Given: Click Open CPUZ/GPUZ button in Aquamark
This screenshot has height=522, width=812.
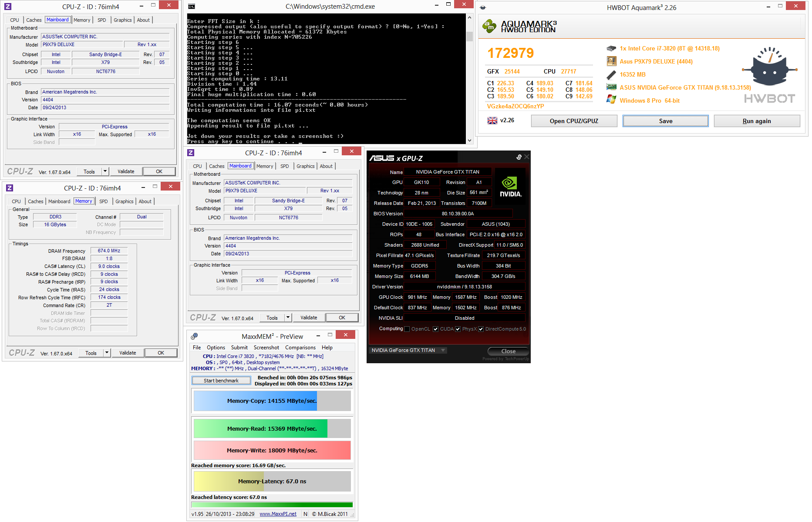Looking at the screenshot, I should 574,121.
